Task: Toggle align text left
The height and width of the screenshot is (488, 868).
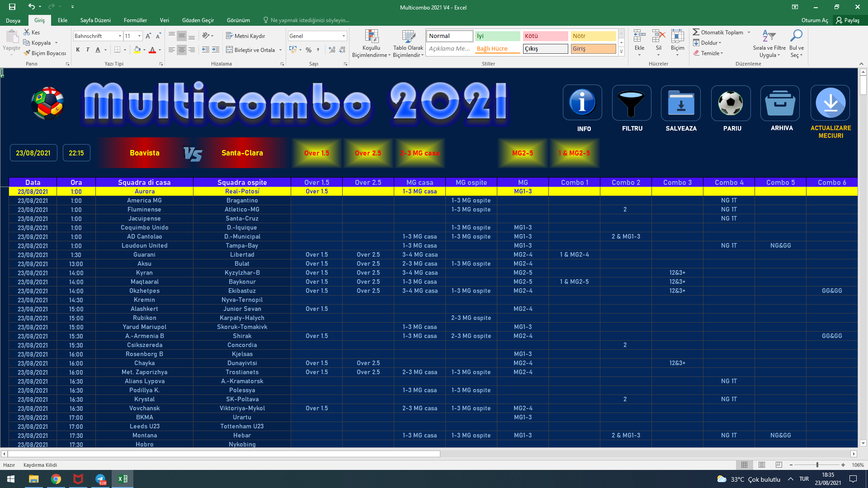Action: [x=171, y=50]
